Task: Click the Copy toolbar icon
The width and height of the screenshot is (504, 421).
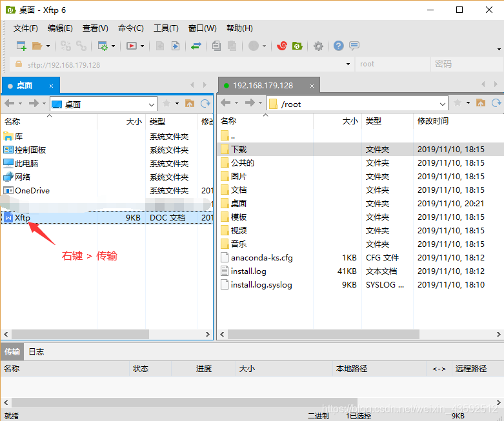Action: [216, 46]
